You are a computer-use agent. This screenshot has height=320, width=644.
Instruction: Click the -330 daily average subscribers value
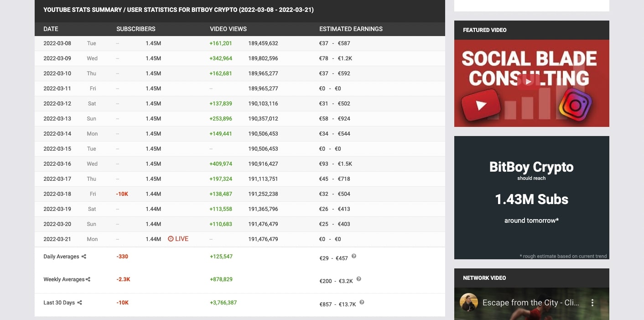(x=122, y=257)
